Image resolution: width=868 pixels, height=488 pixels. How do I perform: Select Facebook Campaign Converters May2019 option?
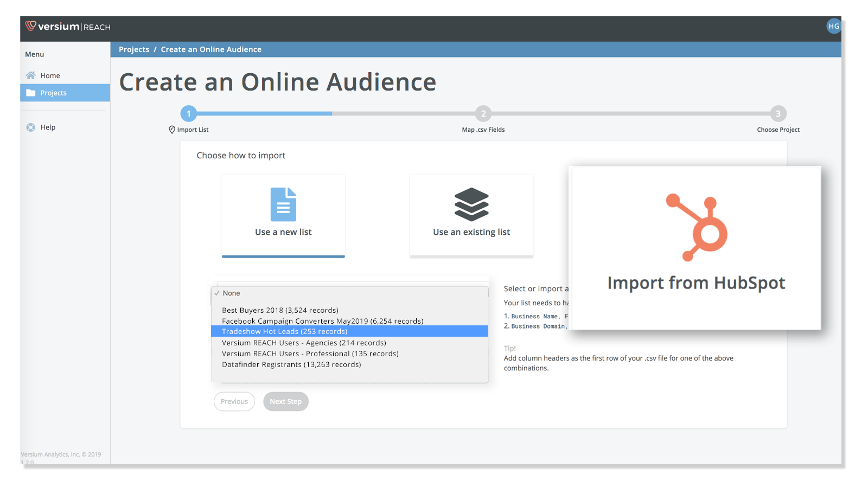349,321
